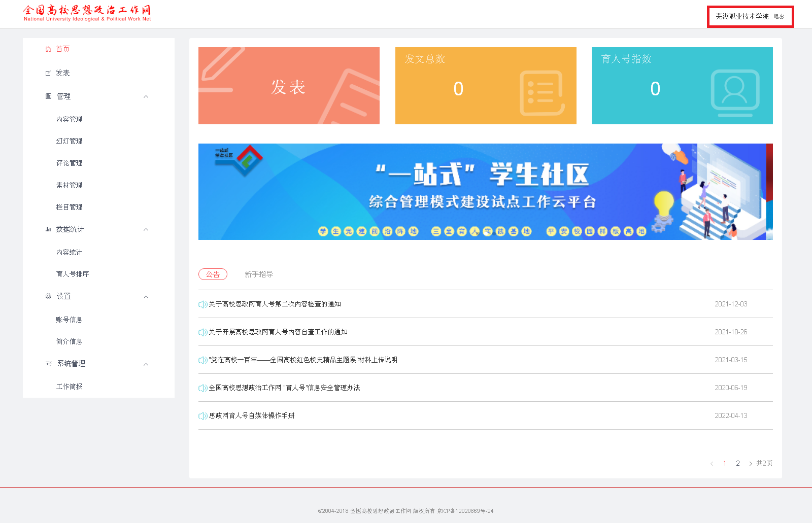Click the home icon beside 首页
Viewport: 812px width, 523px height.
pos(48,49)
